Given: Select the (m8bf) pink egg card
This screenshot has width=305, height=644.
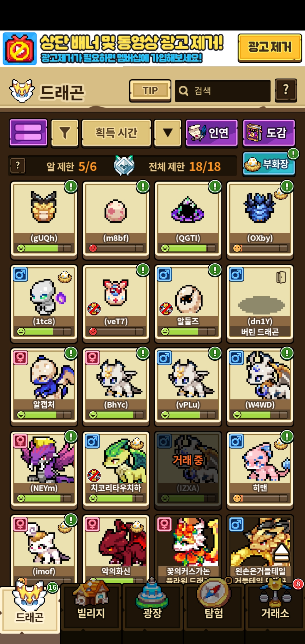Looking at the screenshot, I should (116, 220).
